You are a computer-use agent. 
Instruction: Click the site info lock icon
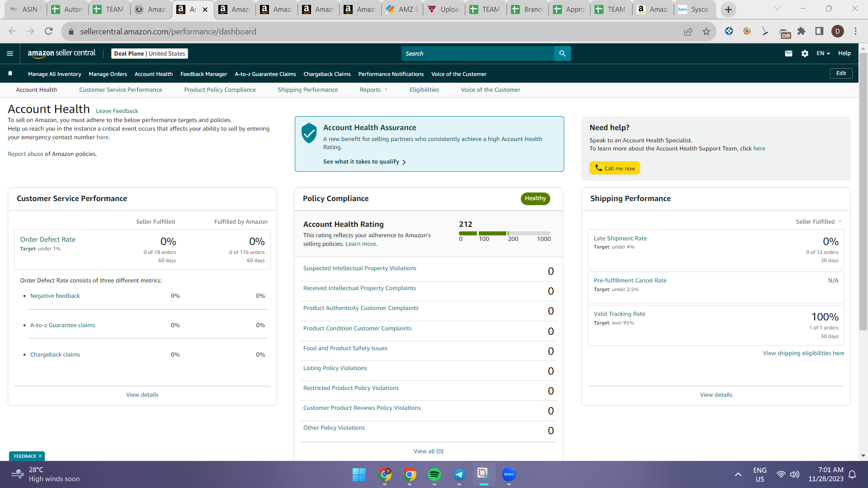pyautogui.click(x=71, y=32)
